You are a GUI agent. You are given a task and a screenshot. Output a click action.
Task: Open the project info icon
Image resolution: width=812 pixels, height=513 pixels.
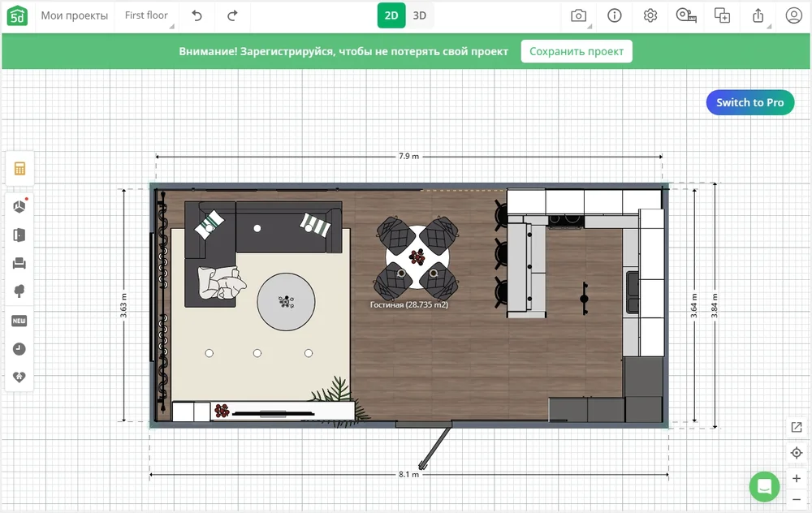click(x=614, y=15)
